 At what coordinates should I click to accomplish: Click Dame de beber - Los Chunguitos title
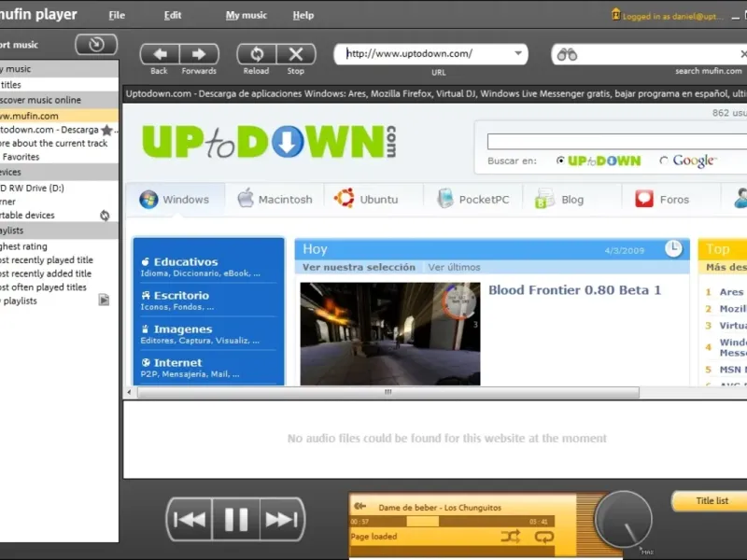(x=440, y=508)
